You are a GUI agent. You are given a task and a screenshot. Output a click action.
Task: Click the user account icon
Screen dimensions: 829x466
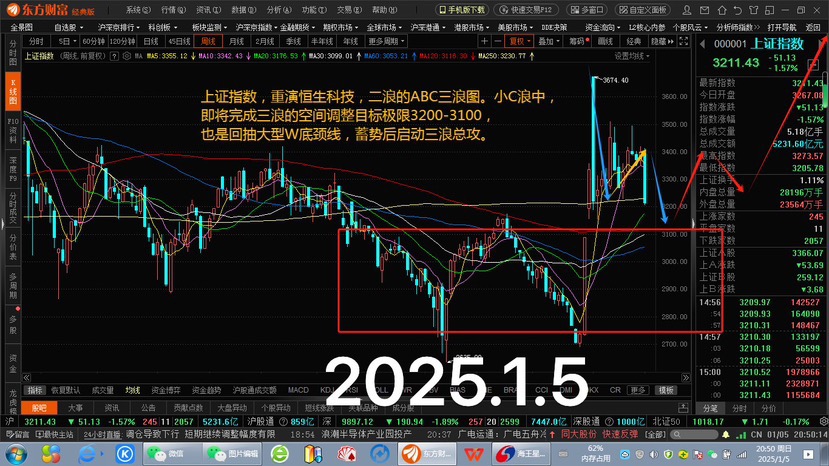pos(687,10)
